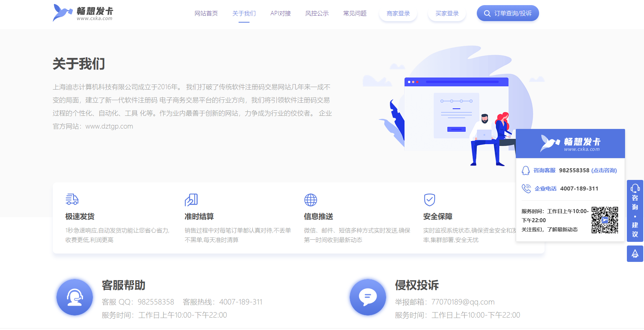Select the 关于我们 navigation tab
644x330 pixels.
[x=244, y=13]
